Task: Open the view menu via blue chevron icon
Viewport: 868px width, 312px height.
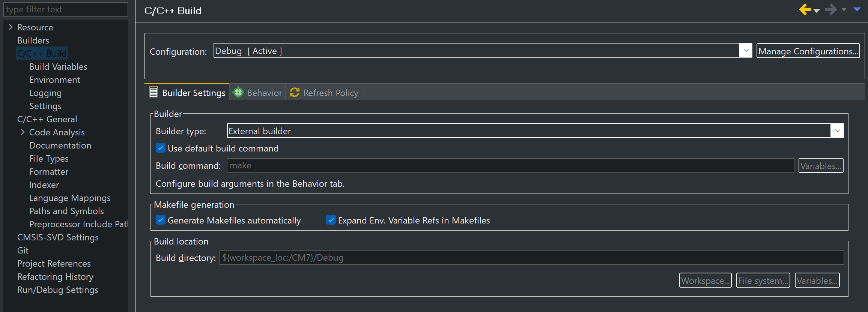Action: coord(857,10)
